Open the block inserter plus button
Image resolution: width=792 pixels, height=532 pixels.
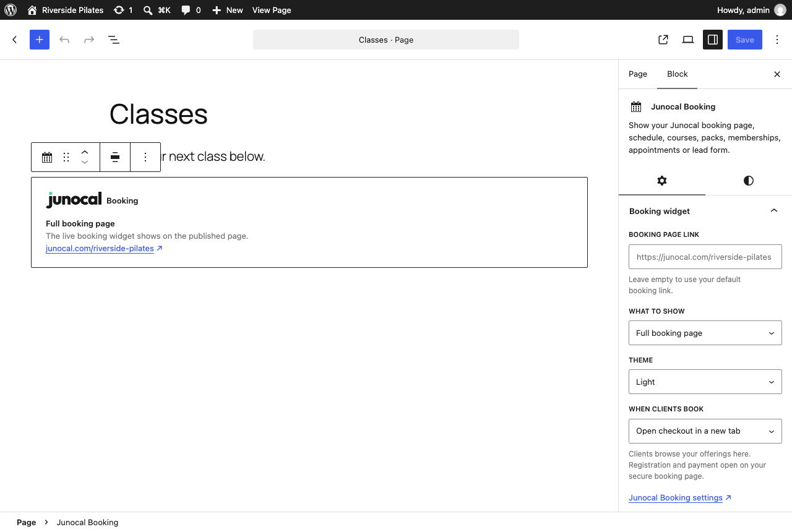(40, 40)
